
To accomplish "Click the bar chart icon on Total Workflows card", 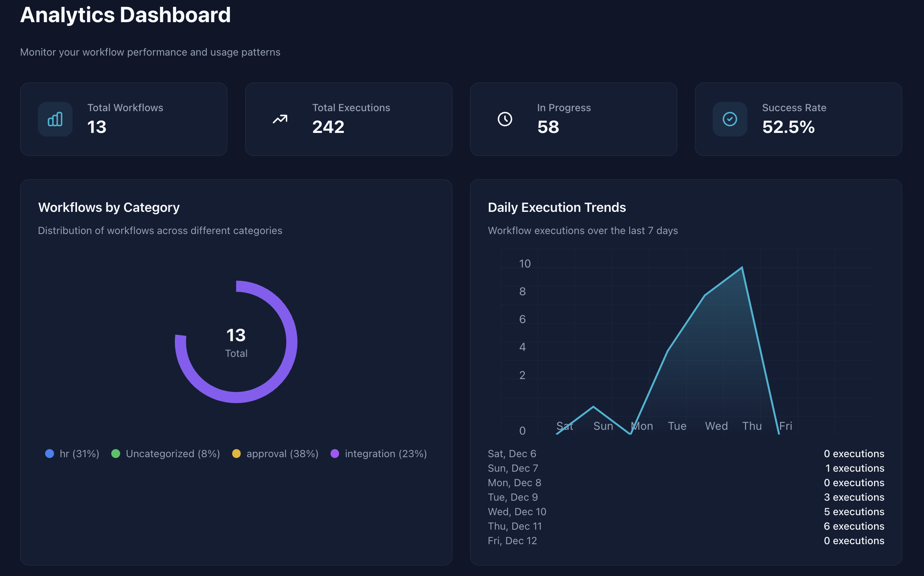I will click(x=55, y=119).
